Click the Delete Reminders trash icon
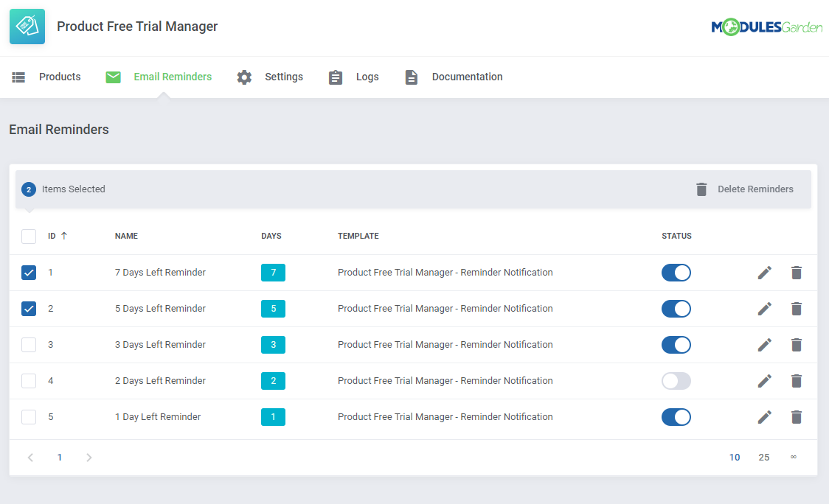829x504 pixels. [x=701, y=189]
